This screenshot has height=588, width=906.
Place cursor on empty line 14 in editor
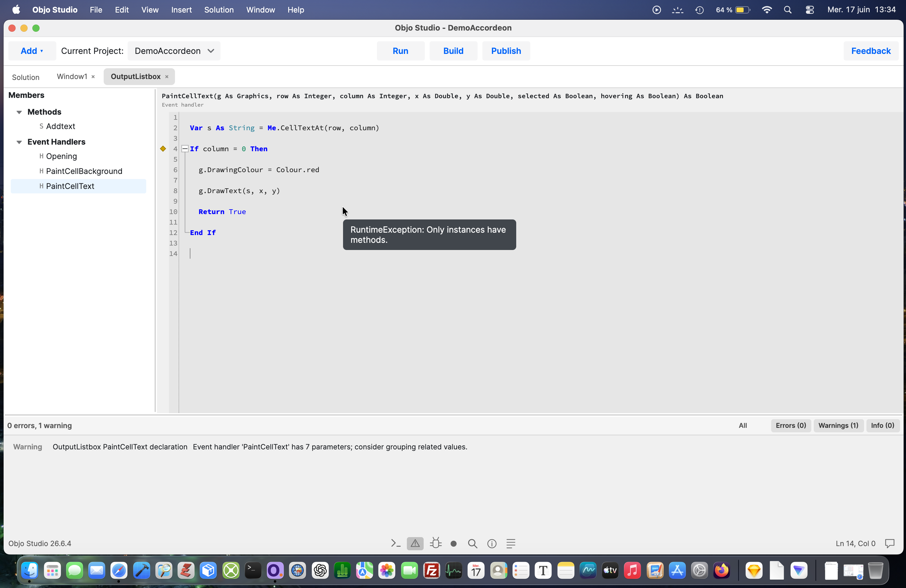point(540,254)
